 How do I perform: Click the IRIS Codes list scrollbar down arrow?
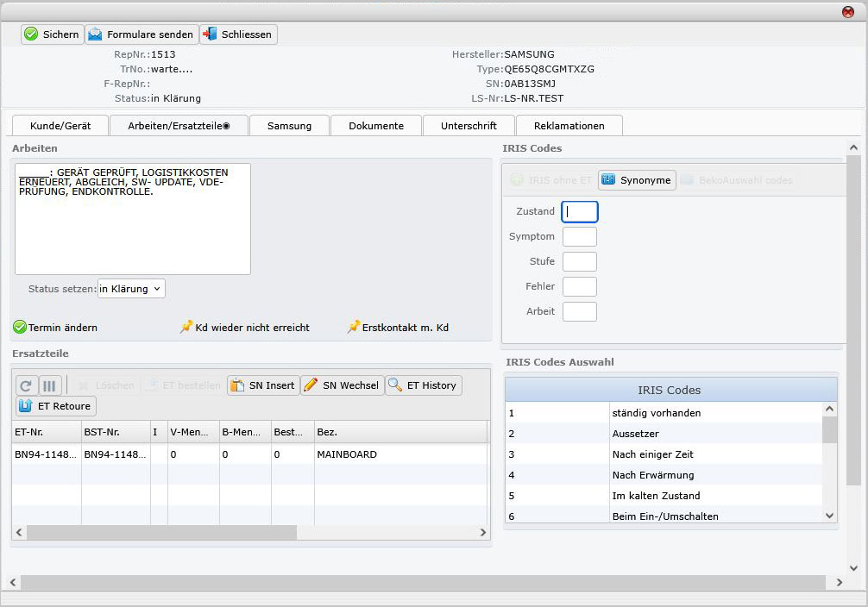(829, 516)
